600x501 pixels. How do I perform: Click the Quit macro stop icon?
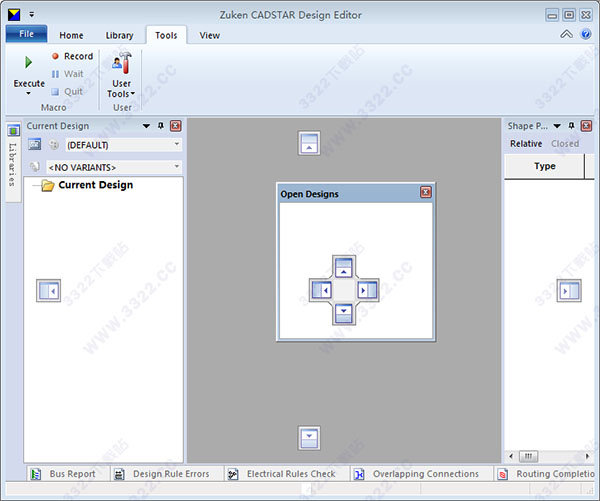55,91
